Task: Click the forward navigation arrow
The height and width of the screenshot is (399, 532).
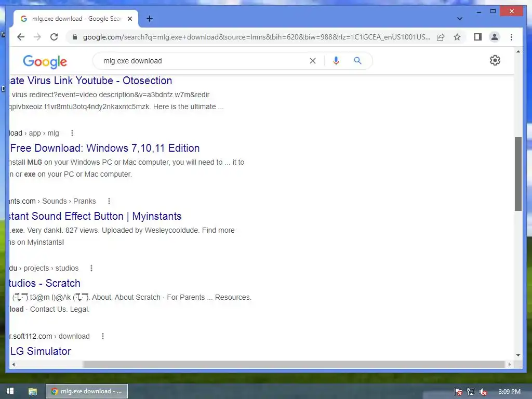Action: pos(37,37)
